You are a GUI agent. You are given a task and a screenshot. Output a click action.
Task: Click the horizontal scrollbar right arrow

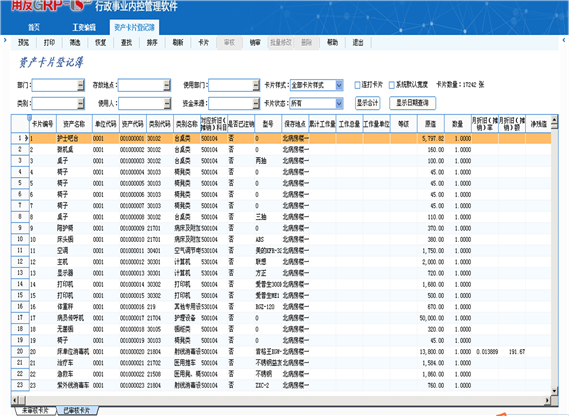(x=547, y=400)
